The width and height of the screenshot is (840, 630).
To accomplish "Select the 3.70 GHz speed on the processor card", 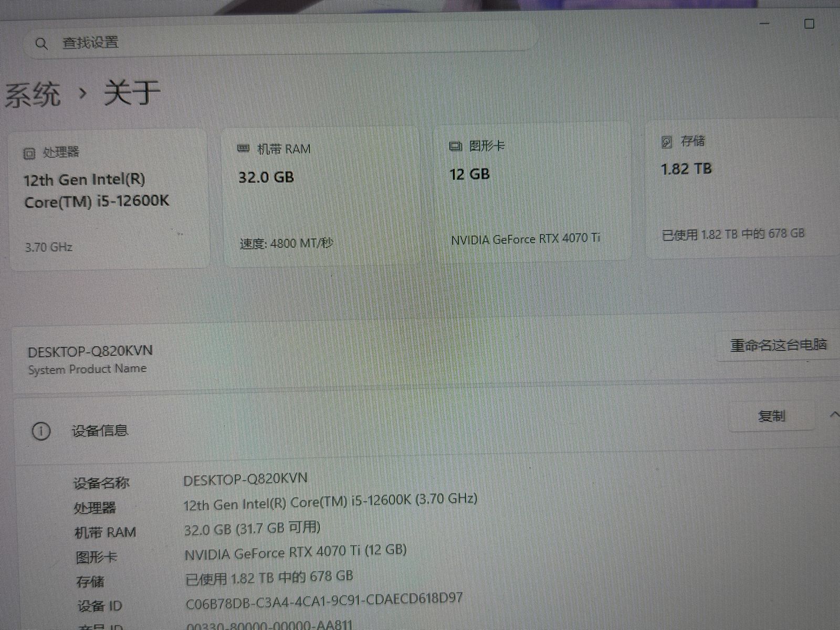I will (49, 247).
